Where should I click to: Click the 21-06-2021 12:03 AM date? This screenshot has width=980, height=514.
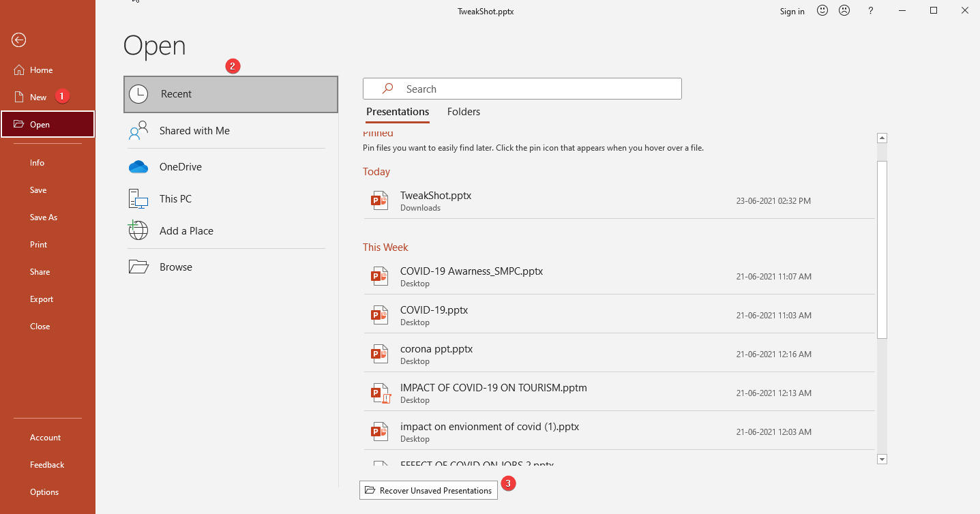pos(773,432)
